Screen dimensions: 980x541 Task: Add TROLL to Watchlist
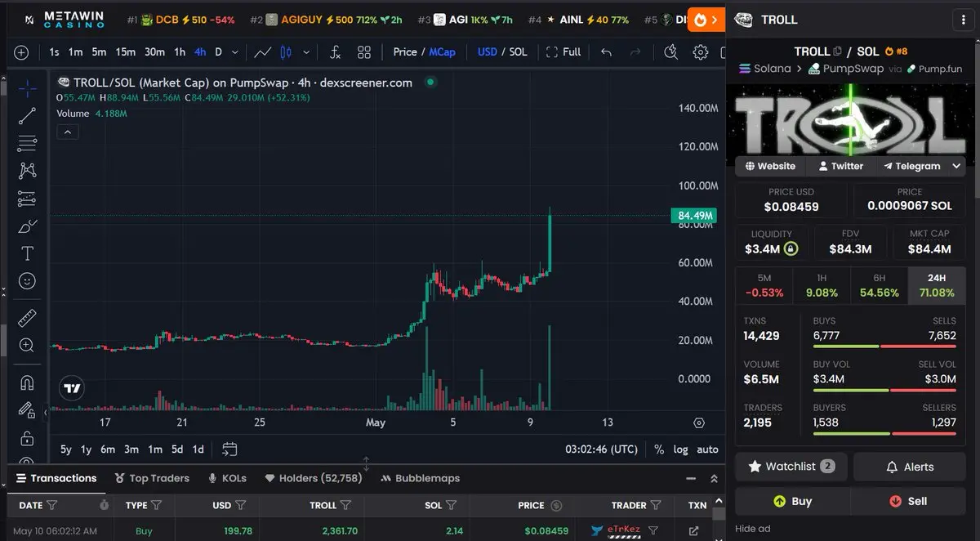[791, 467]
